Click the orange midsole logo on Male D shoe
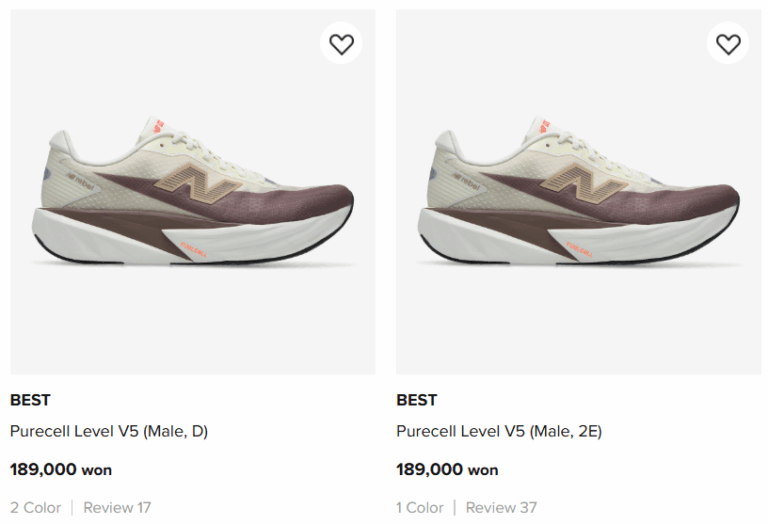The image size is (768, 524). (194, 247)
